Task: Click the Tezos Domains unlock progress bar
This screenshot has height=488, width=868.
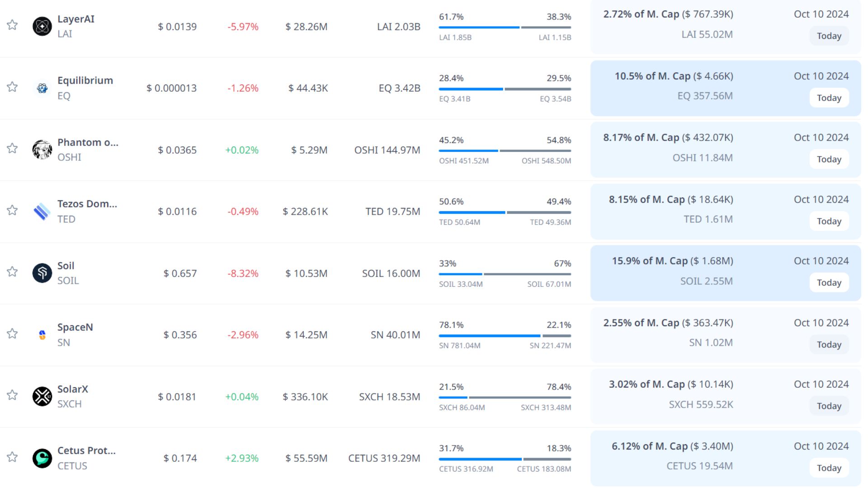Action: [505, 212]
